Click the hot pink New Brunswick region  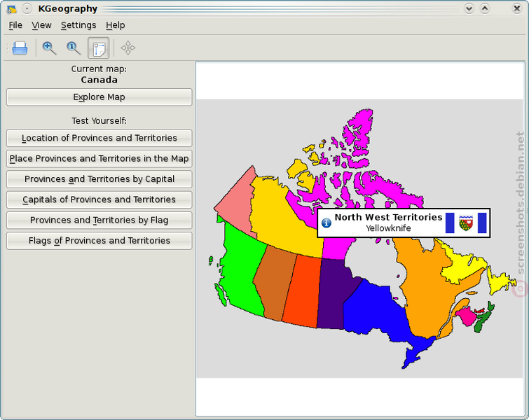[466, 316]
